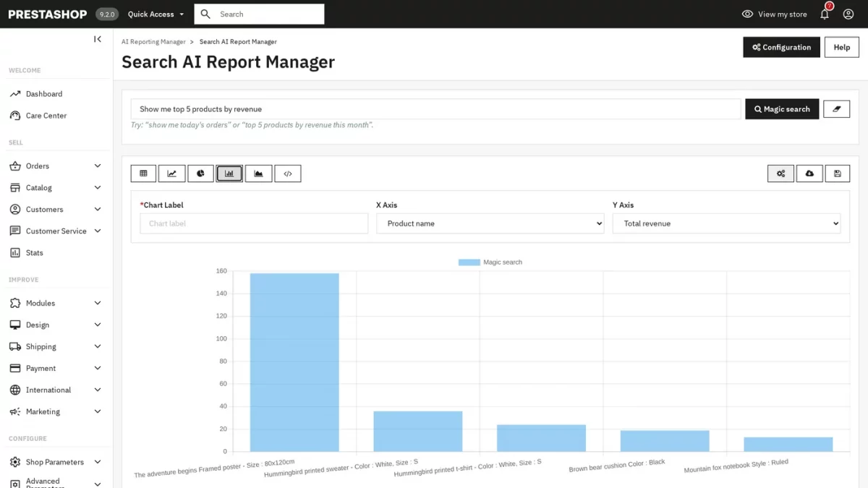Click the Magic search button

(782, 109)
